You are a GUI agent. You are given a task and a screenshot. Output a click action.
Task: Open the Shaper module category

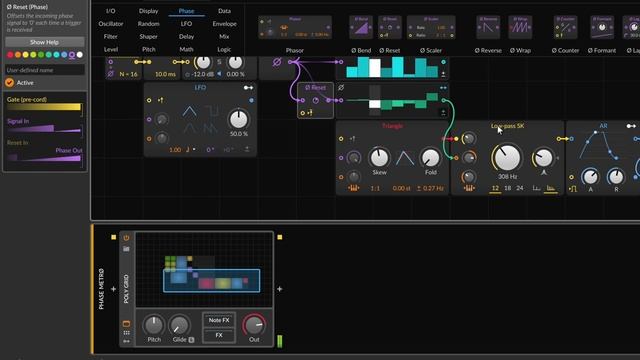click(x=149, y=36)
